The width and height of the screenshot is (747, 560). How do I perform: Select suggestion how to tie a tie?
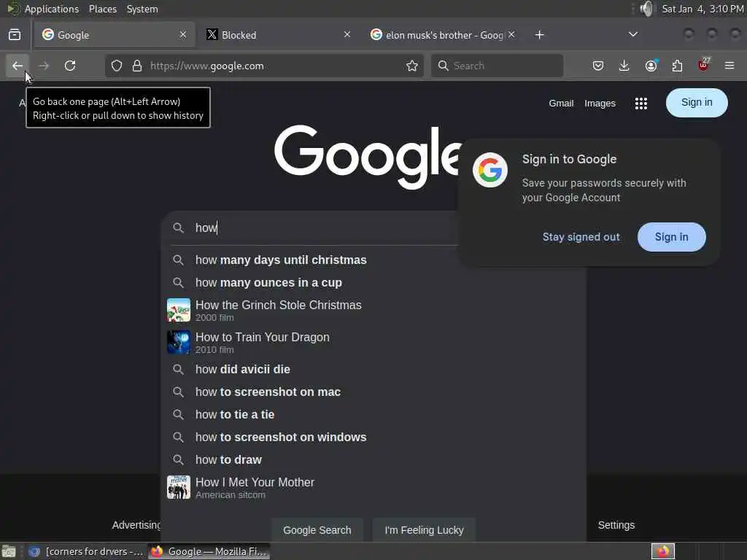(x=373, y=414)
